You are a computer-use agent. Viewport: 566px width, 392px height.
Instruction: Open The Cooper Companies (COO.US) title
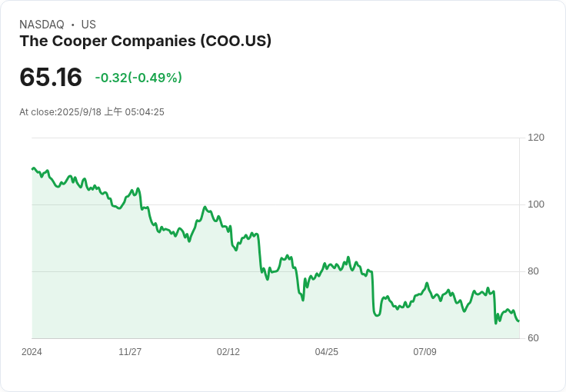pos(145,42)
